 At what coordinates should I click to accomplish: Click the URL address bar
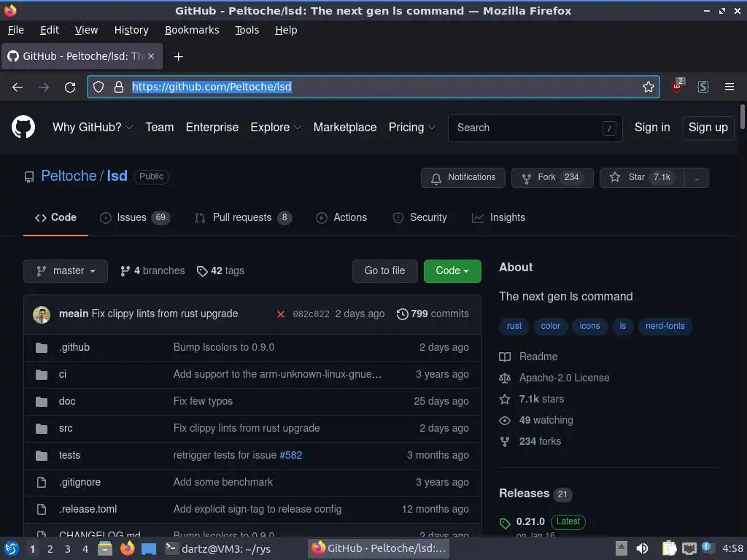[x=373, y=87]
